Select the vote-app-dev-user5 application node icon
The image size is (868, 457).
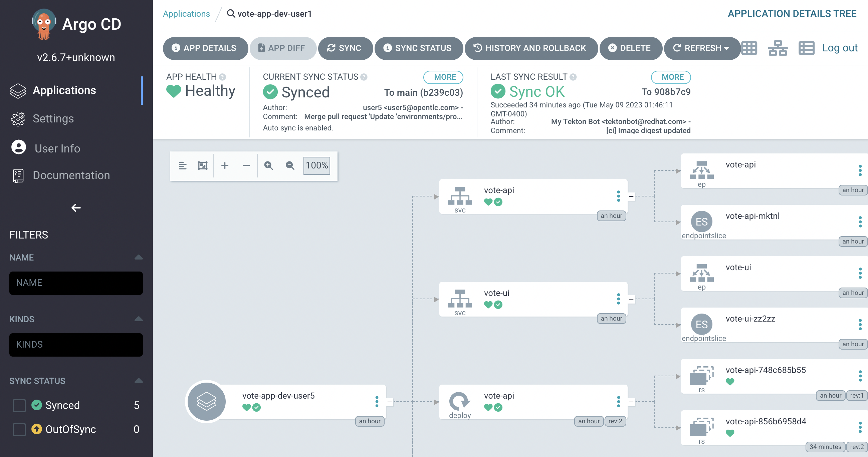click(206, 401)
